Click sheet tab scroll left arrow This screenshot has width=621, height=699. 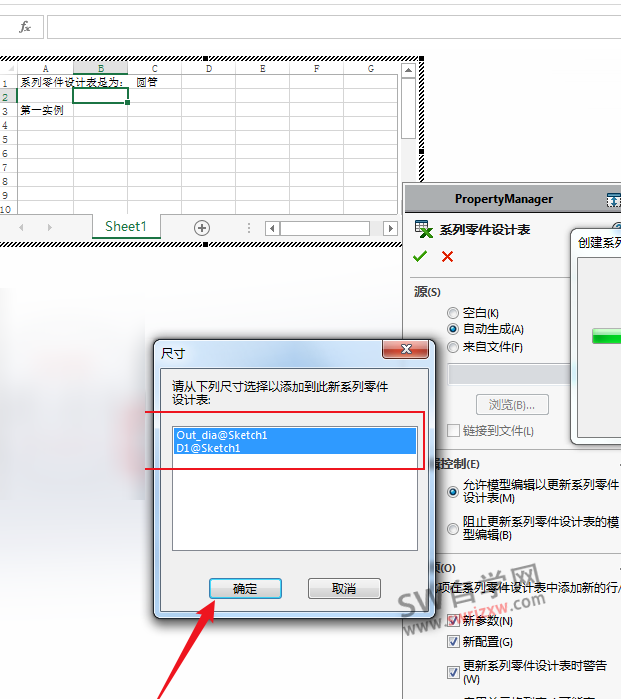21,227
